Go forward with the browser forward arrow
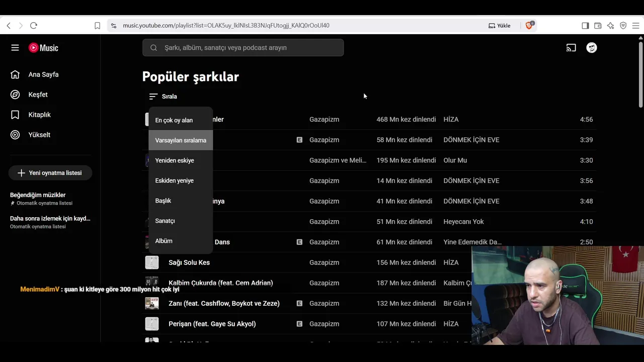 coord(21,26)
